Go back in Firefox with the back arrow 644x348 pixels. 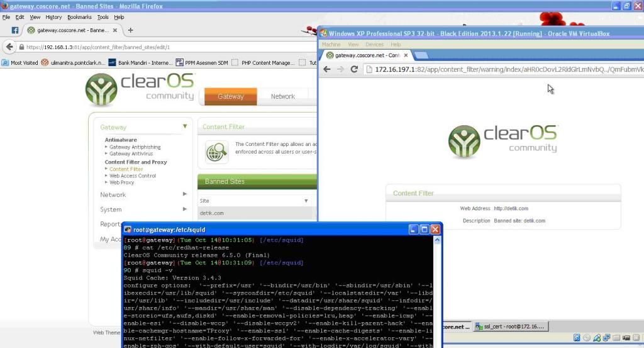tap(10, 47)
